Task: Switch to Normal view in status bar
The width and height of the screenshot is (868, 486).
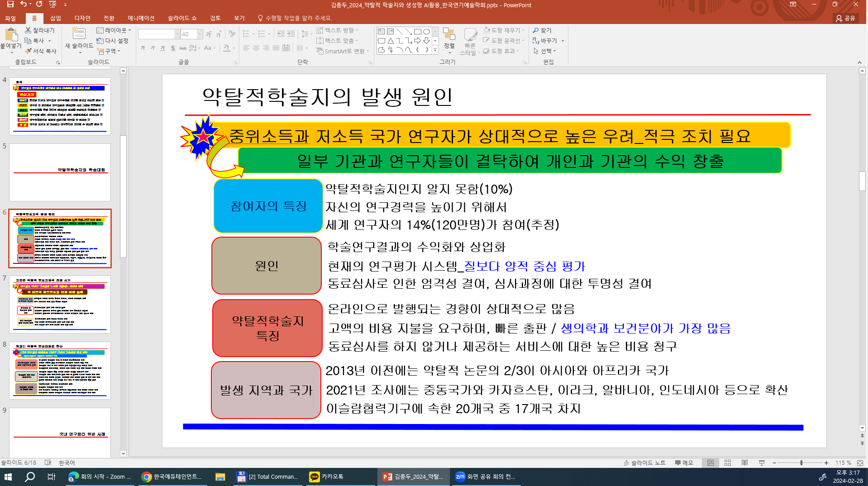Action: click(x=711, y=462)
